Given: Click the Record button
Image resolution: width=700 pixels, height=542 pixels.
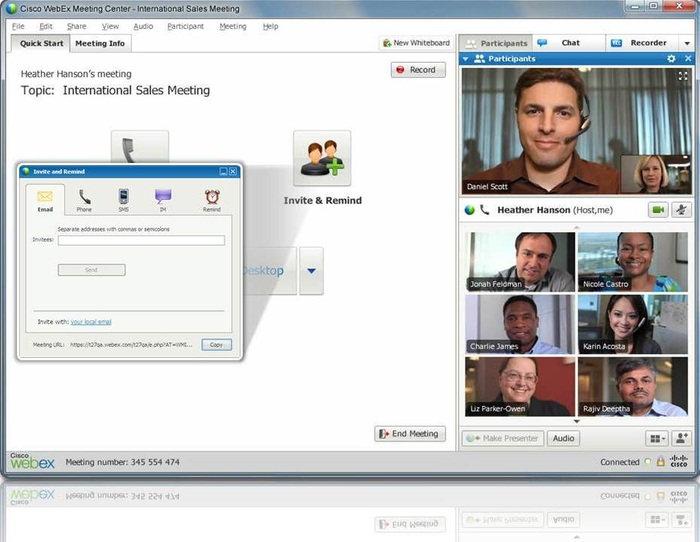Looking at the screenshot, I should point(418,70).
